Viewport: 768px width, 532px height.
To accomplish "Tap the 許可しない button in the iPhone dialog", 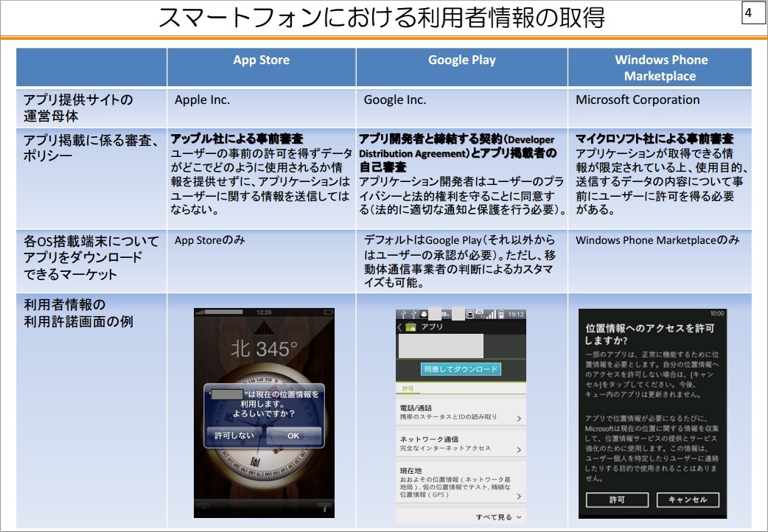I will pyautogui.click(x=234, y=435).
